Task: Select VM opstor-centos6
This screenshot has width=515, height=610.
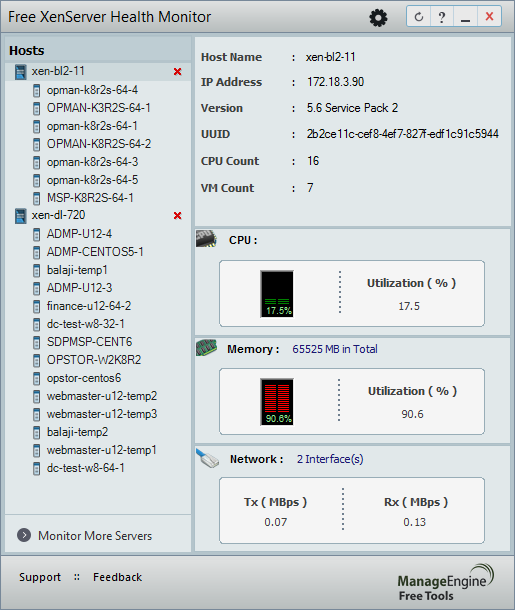Action: [84, 378]
